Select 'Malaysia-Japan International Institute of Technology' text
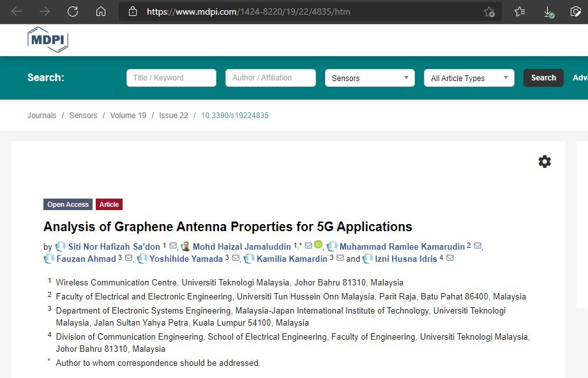Viewport: 588px width, 378px height. pyautogui.click(x=332, y=310)
